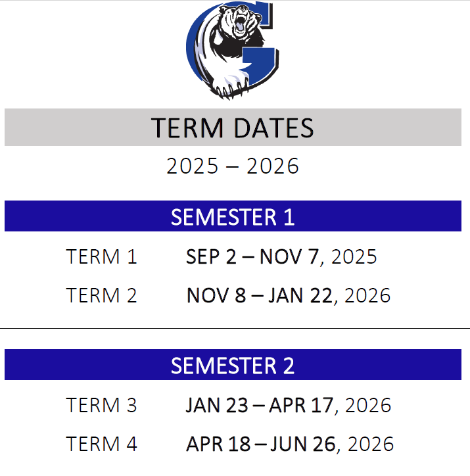Image resolution: width=470 pixels, height=476 pixels.
Task: Click the APR 18 – JUN 26, 2026 dates
Action: 290,444
